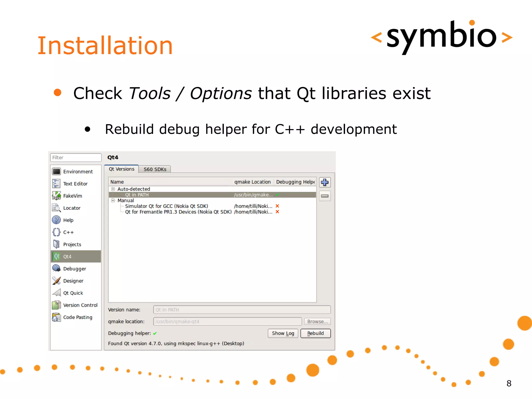Select the green Qt4 icon

(56, 256)
